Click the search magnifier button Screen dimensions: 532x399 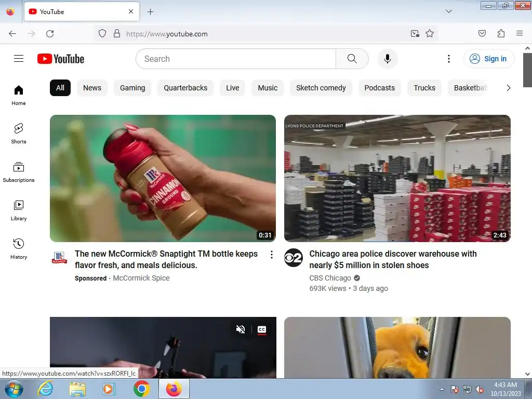pyautogui.click(x=352, y=59)
